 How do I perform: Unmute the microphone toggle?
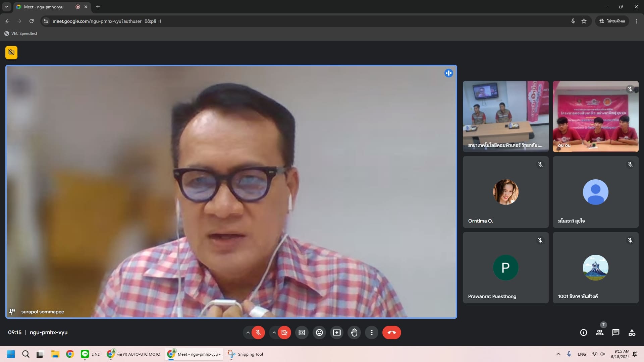[258, 333]
